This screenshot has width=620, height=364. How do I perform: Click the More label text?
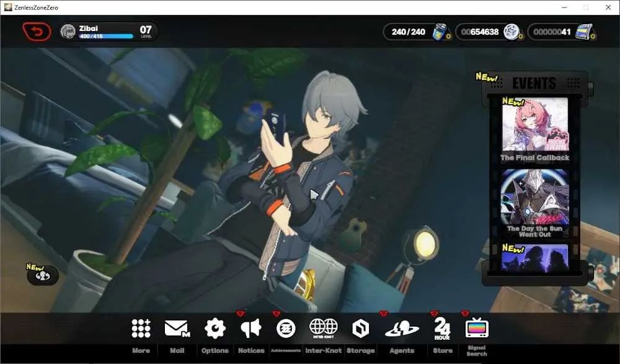[141, 350]
